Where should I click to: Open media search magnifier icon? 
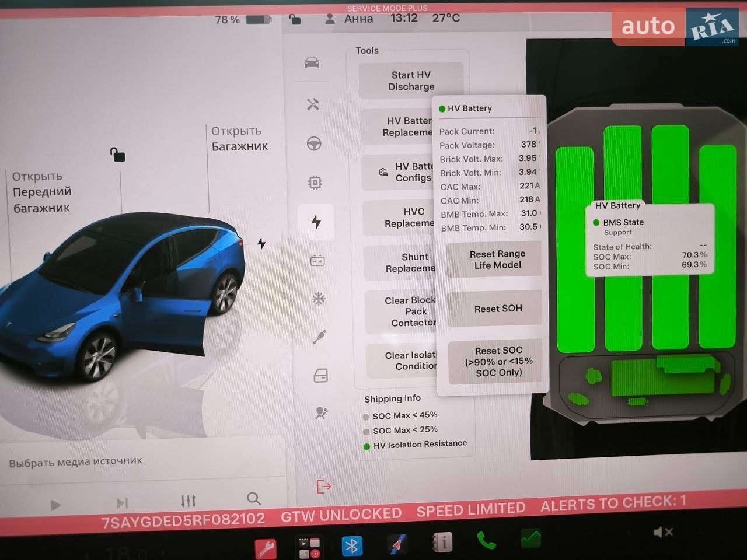(253, 498)
